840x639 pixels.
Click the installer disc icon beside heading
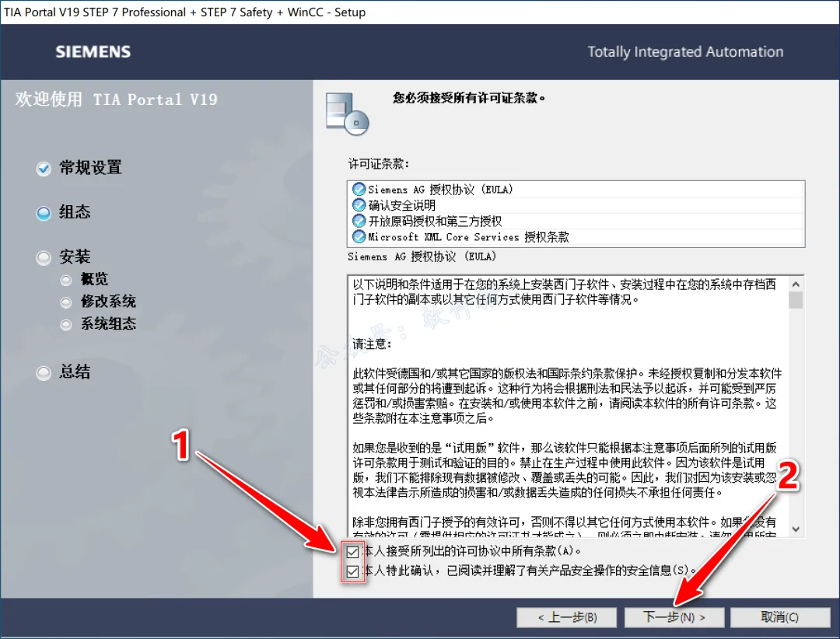[x=347, y=113]
